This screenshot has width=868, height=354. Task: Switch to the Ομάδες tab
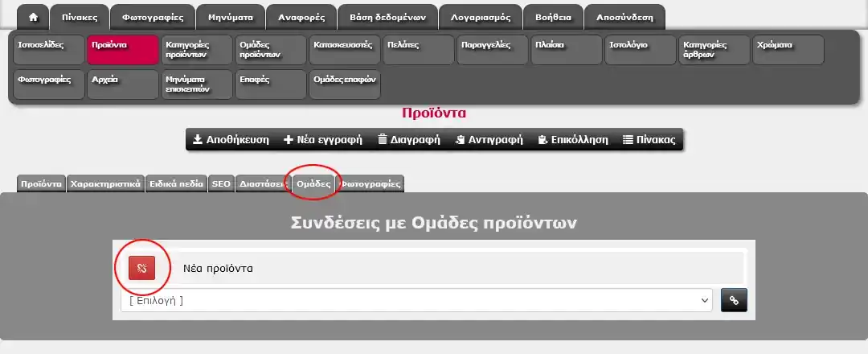coord(313,183)
